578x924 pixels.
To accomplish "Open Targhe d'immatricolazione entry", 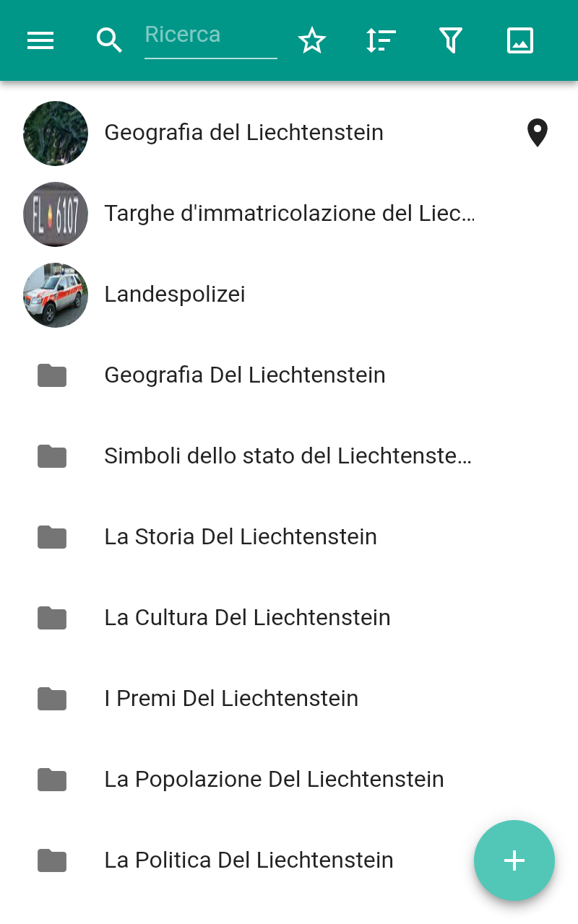I will pyautogui.click(x=289, y=214).
